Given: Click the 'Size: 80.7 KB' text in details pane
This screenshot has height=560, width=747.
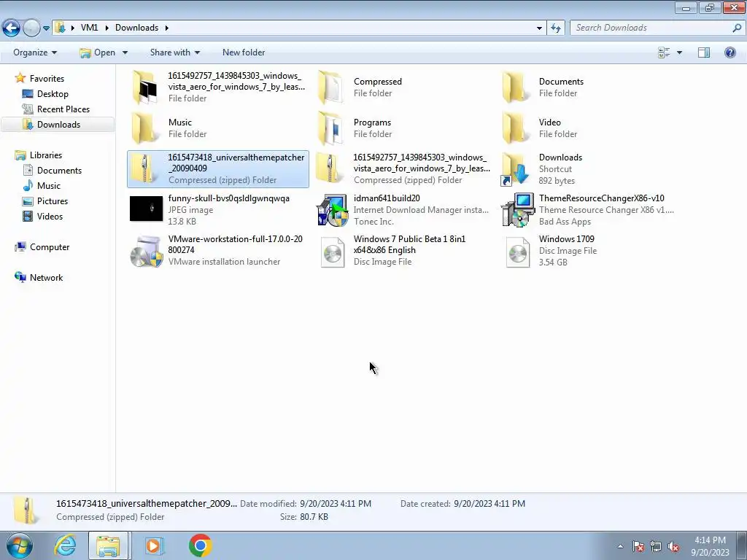Looking at the screenshot, I should (304, 517).
